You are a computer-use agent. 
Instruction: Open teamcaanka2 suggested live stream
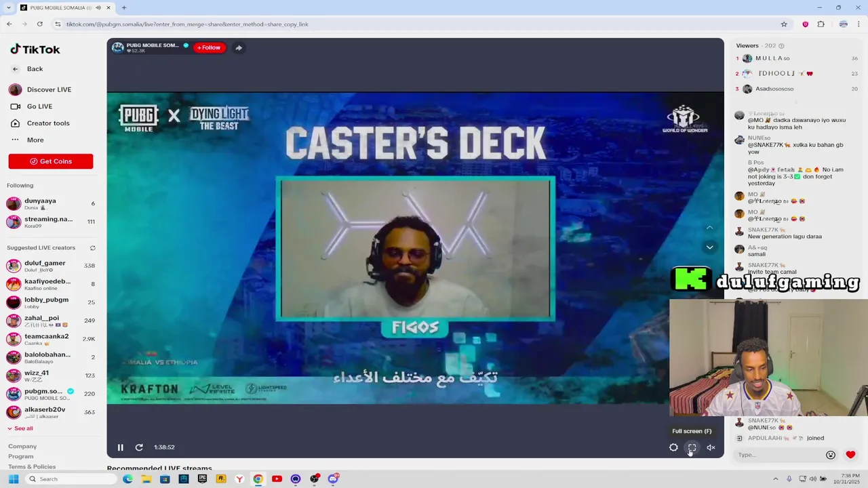tap(51, 339)
